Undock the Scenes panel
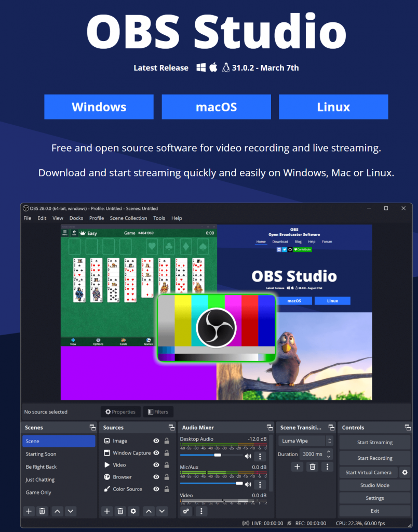The width and height of the screenshot is (418, 532). pos(92,428)
